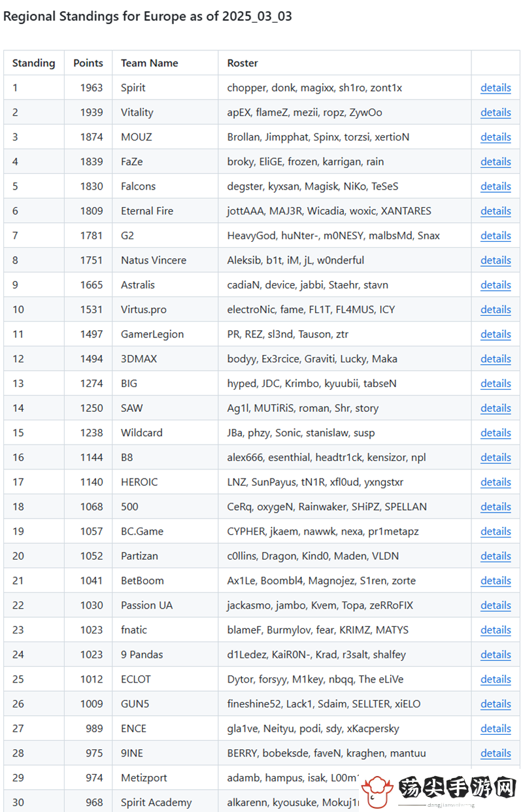Screen dimensions: 523x812
Task: Open details link for B8
Action: 496,458
